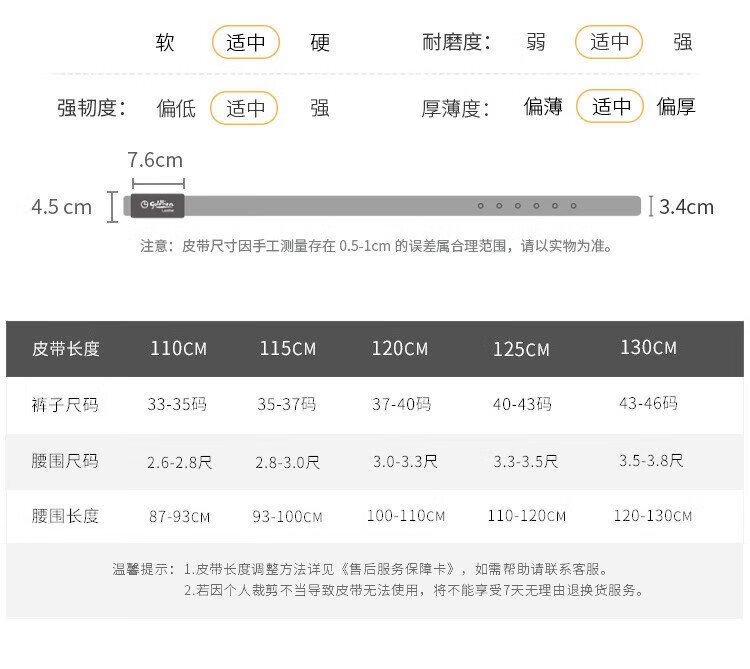Image resolution: width=750 pixels, height=669 pixels.
Task: Click the 93-100CM waist length cell
Action: [287, 517]
